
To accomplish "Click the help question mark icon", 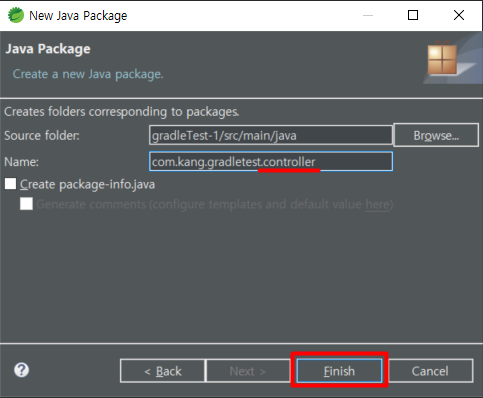I will [22, 370].
